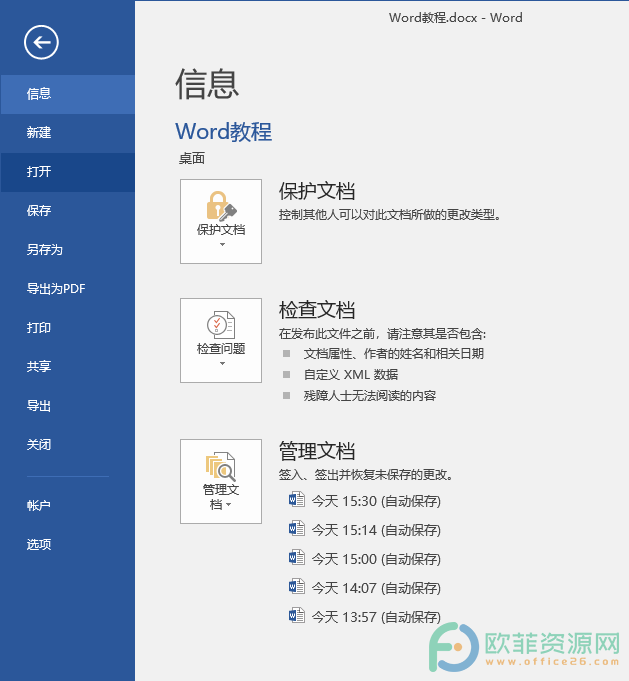This screenshot has width=629, height=681.
Task: Click the Word file icon beside 15:30
Action: (297, 499)
